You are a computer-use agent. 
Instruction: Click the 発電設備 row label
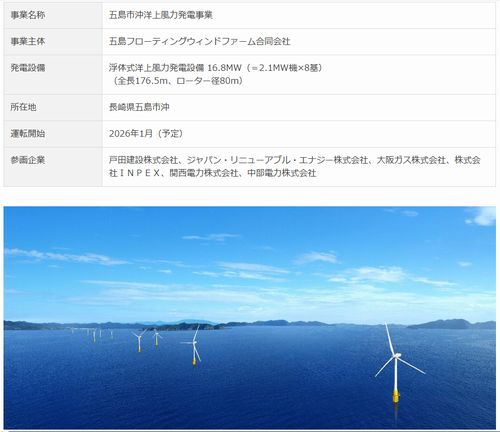[x=28, y=68]
